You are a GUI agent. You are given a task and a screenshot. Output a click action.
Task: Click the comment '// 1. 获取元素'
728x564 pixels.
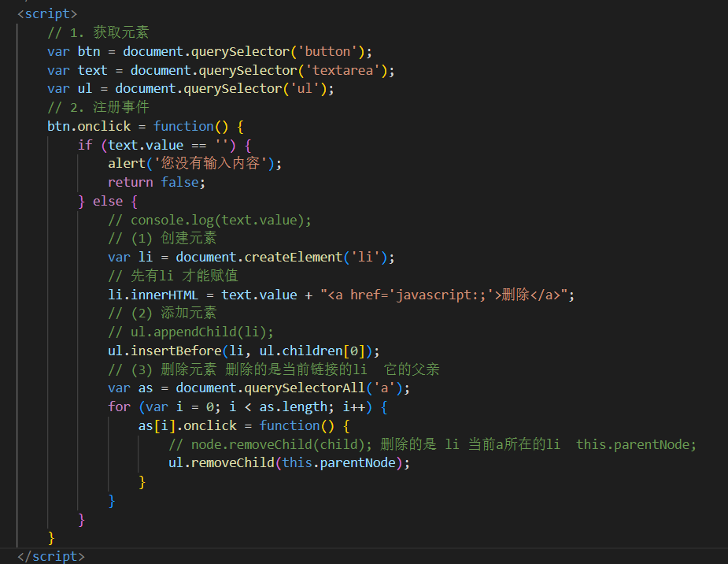point(98,32)
